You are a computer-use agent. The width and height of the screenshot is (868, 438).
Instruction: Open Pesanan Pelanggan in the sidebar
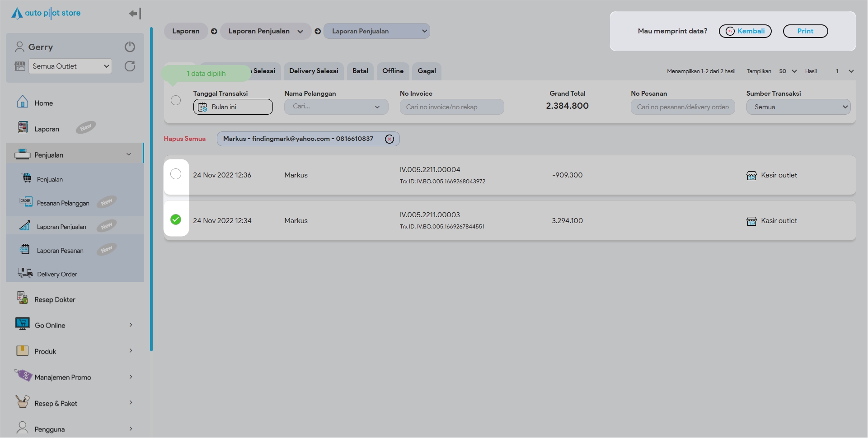pos(63,203)
